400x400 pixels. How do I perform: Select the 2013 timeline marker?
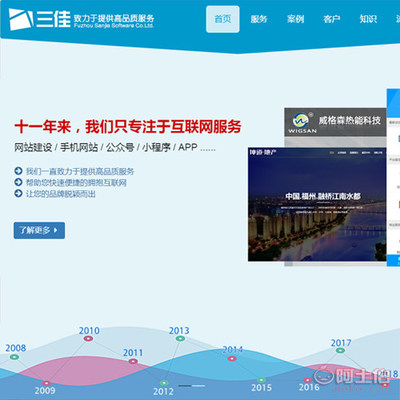180,338
